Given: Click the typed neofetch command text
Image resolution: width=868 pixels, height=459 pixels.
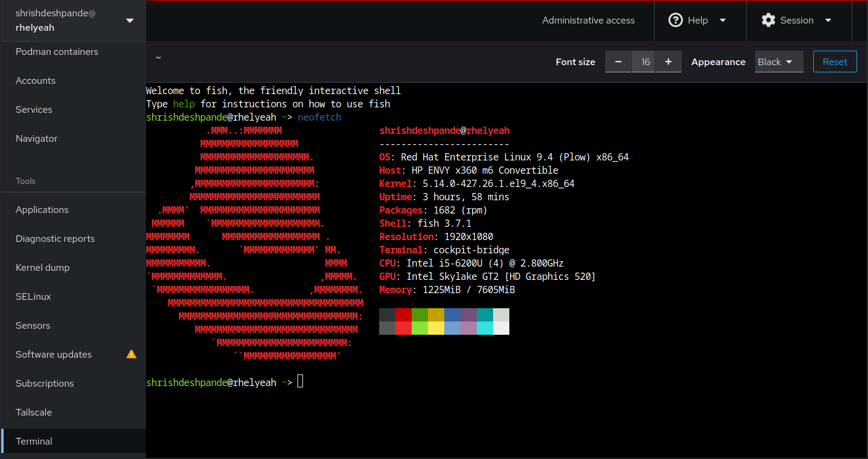Looking at the screenshot, I should click(x=319, y=117).
